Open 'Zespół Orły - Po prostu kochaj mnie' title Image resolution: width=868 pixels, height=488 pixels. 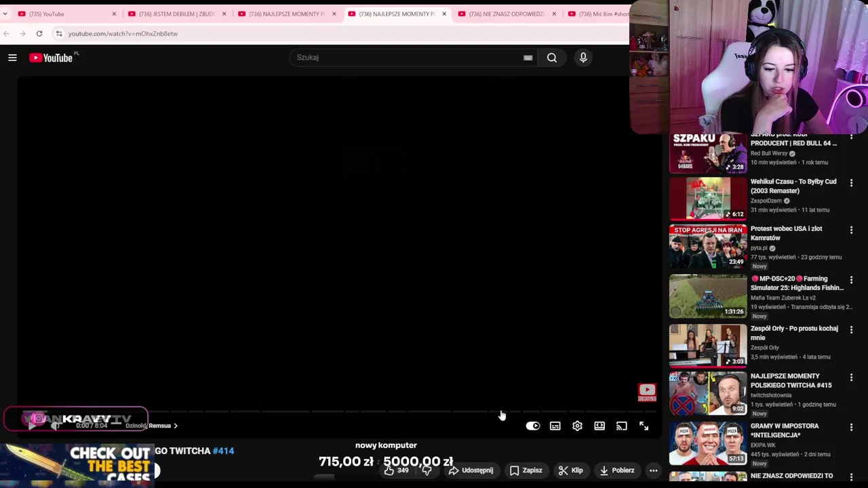coord(794,333)
